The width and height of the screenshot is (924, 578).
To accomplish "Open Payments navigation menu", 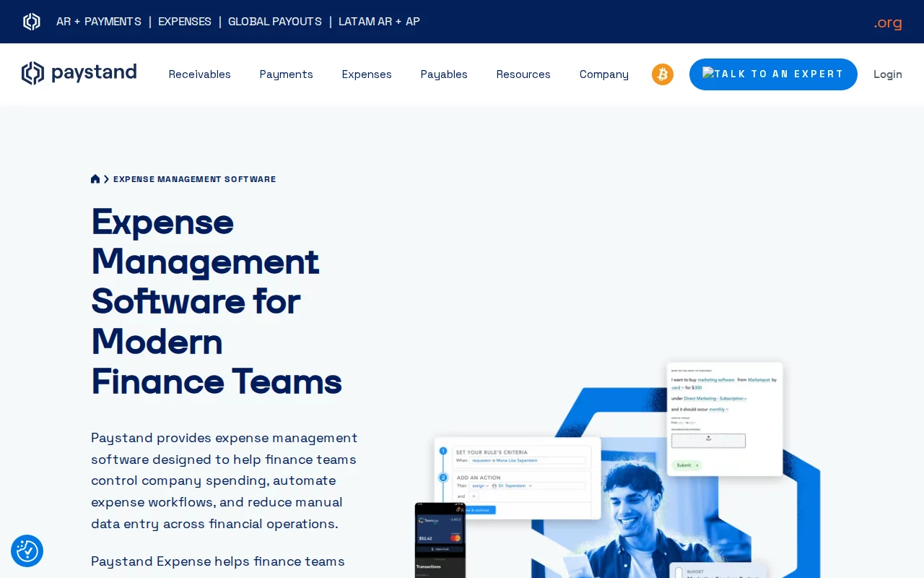I will click(287, 74).
